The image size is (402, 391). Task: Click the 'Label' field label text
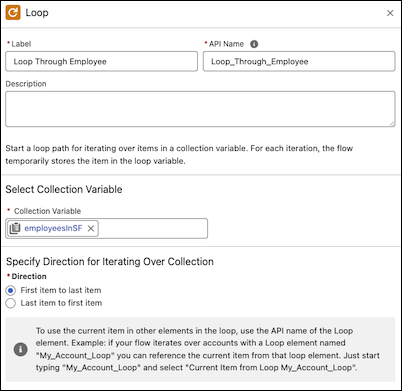pos(21,44)
